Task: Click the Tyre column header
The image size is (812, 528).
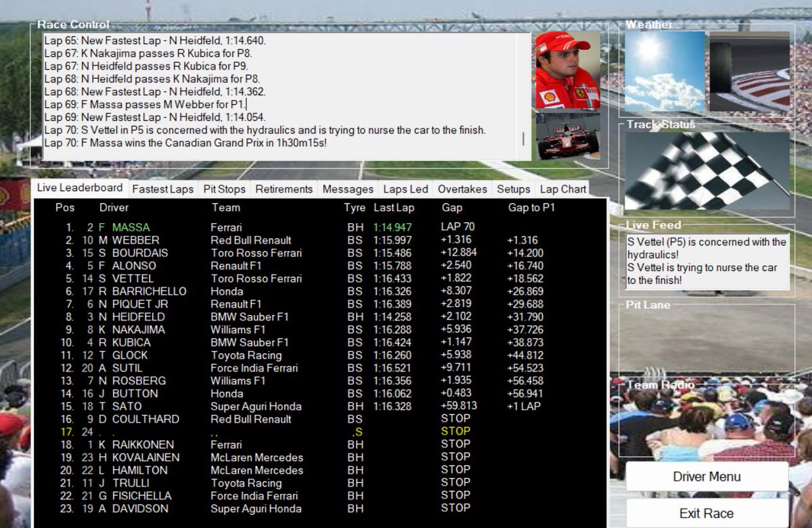Action: 355,208
